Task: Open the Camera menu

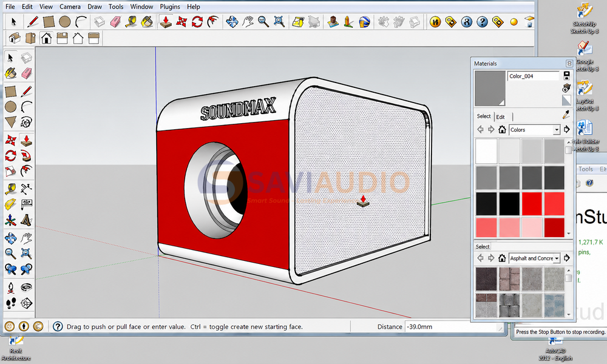Action: 70,7
